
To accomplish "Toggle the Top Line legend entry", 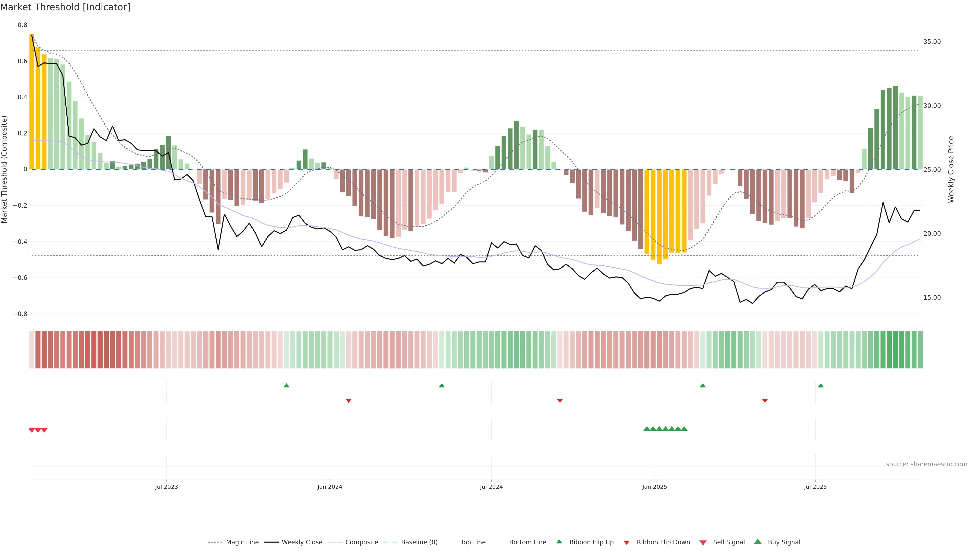I will [473, 542].
